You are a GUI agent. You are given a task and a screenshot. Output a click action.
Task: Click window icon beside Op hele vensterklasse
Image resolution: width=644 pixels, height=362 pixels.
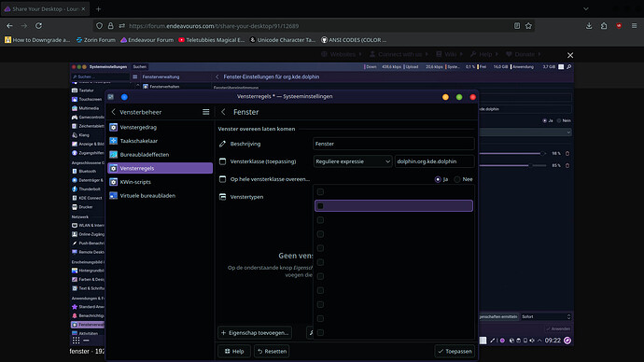pyautogui.click(x=223, y=179)
